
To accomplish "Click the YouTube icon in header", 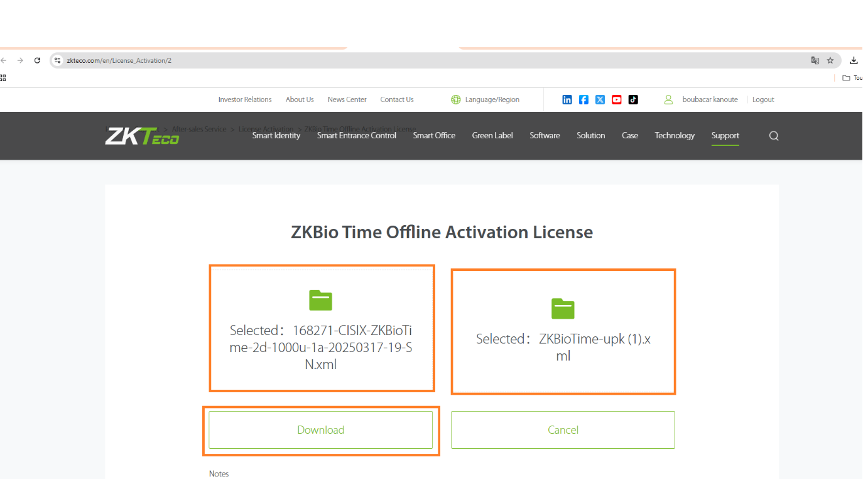I will coord(617,99).
